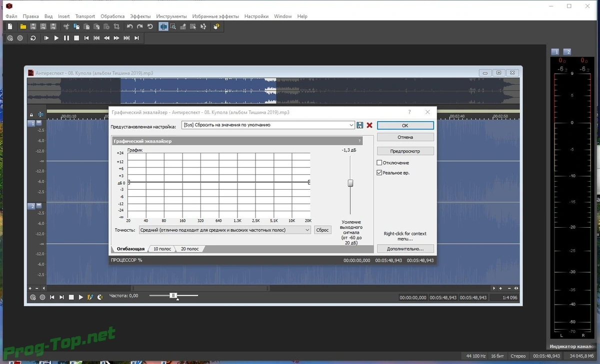Open the Файл menu

click(x=11, y=16)
